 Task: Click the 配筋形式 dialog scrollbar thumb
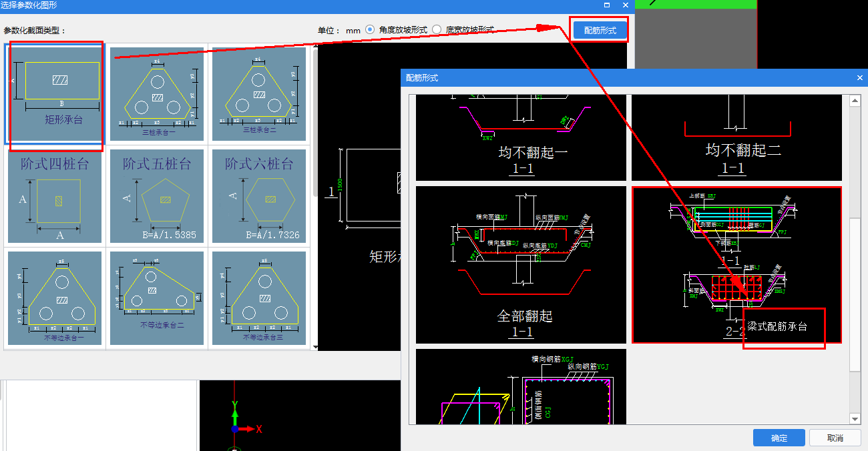point(855,294)
